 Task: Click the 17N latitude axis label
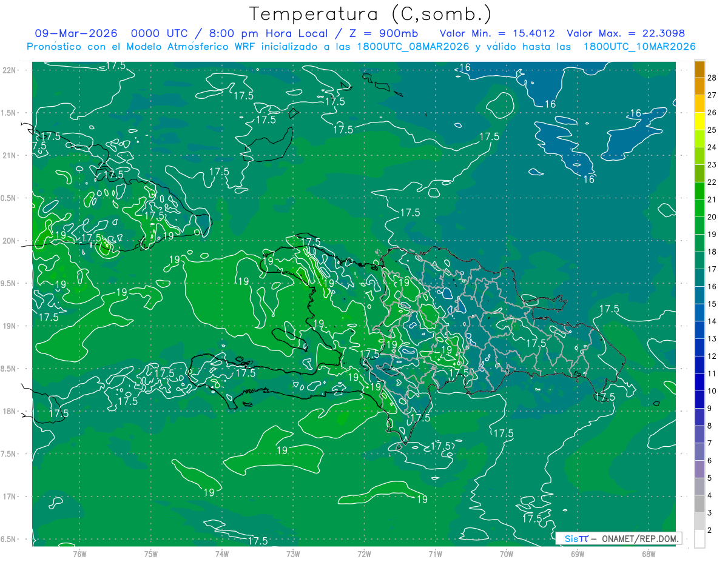click(10, 497)
